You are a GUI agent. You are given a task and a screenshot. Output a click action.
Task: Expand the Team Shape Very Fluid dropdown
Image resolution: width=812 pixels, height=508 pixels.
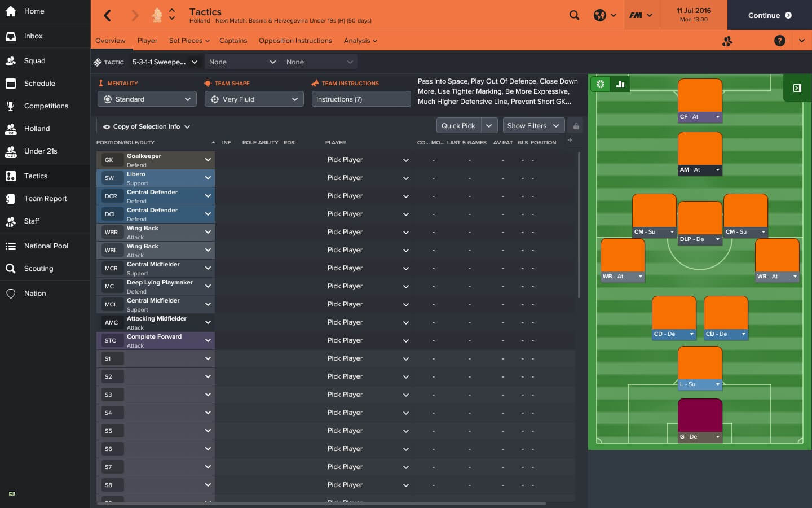254,99
